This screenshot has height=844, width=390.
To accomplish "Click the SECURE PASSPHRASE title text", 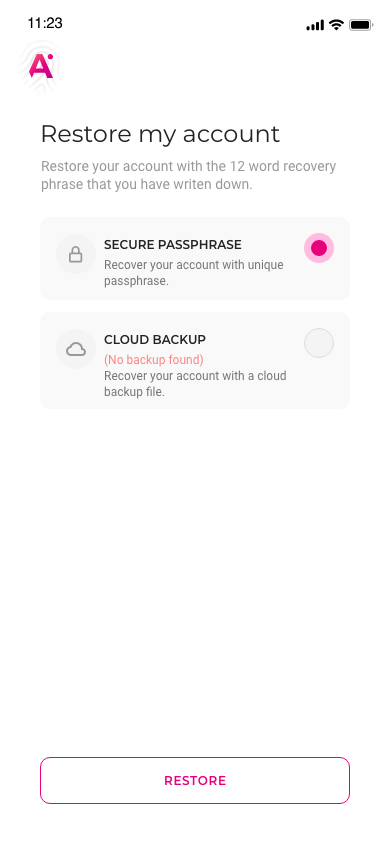I will (x=173, y=245).
